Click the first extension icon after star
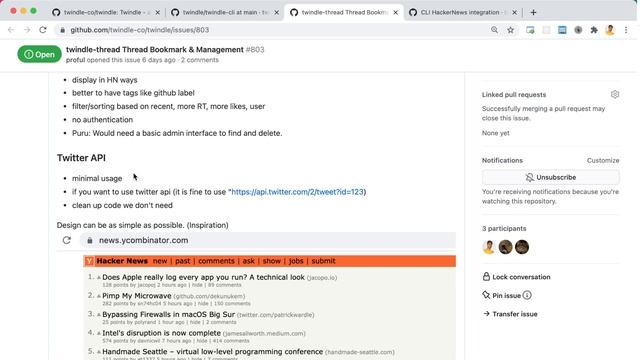The width and height of the screenshot is (640, 360). pos(530,30)
